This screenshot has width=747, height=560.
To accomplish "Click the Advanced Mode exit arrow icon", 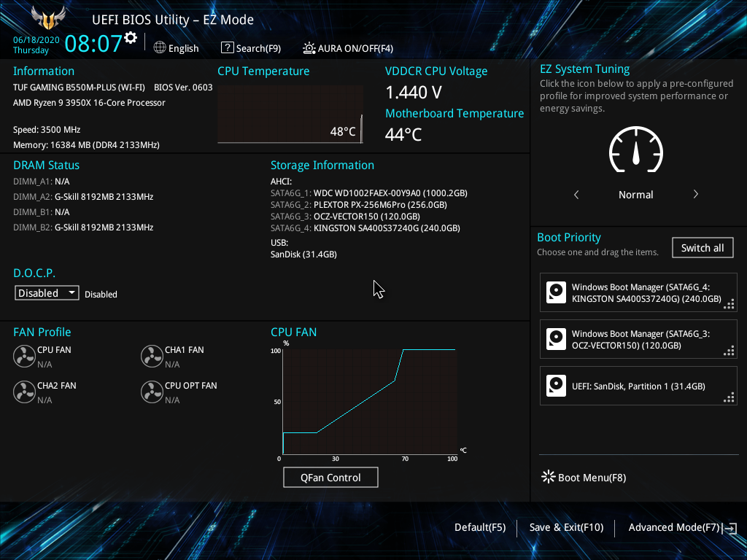I will 730,528.
